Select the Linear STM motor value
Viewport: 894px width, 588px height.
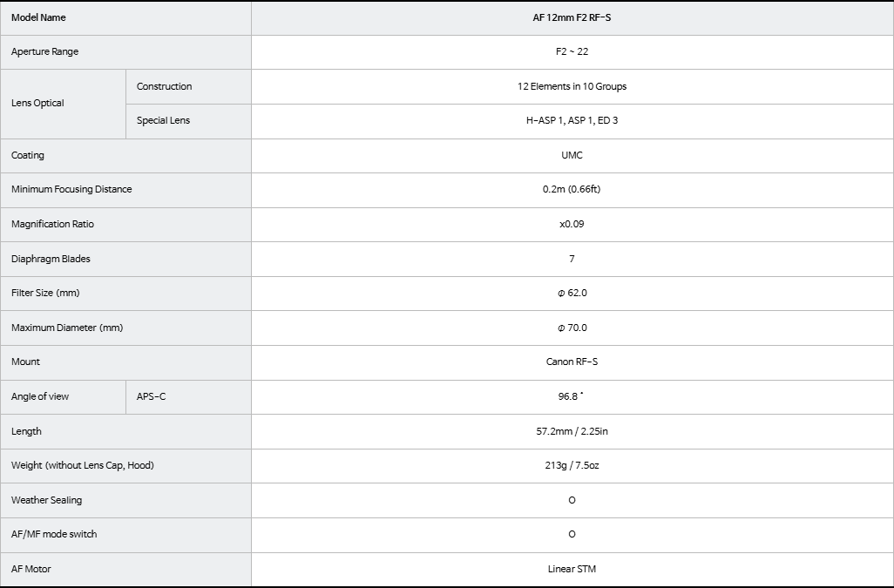pos(572,570)
